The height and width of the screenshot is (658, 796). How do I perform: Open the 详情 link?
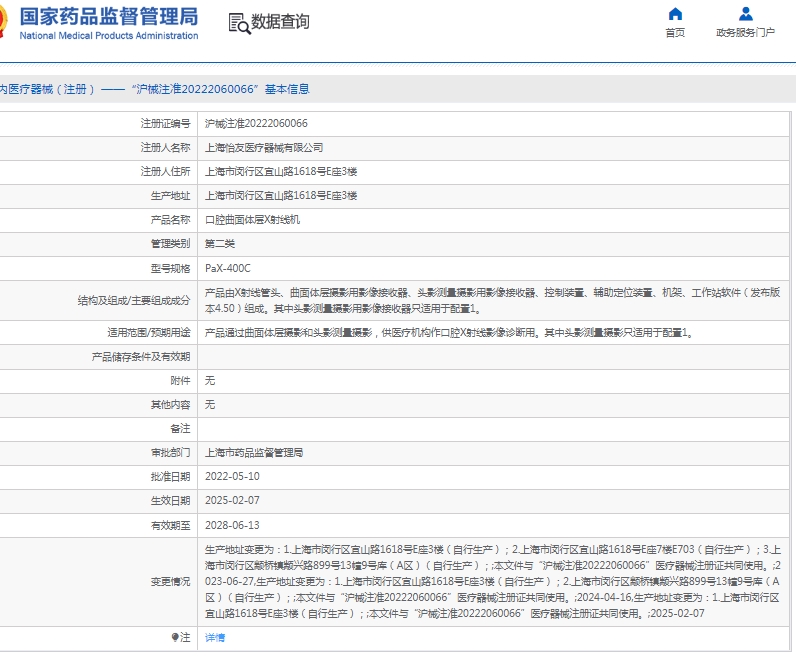point(215,637)
